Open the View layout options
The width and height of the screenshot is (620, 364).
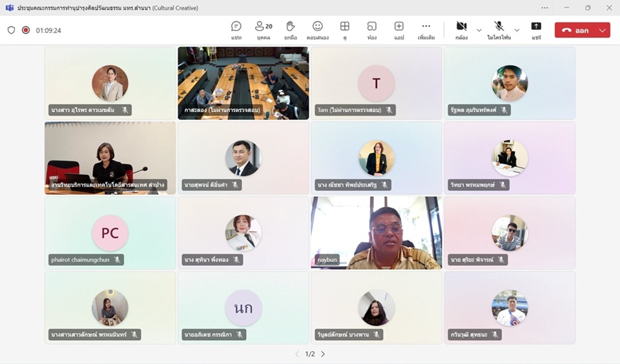point(345,30)
